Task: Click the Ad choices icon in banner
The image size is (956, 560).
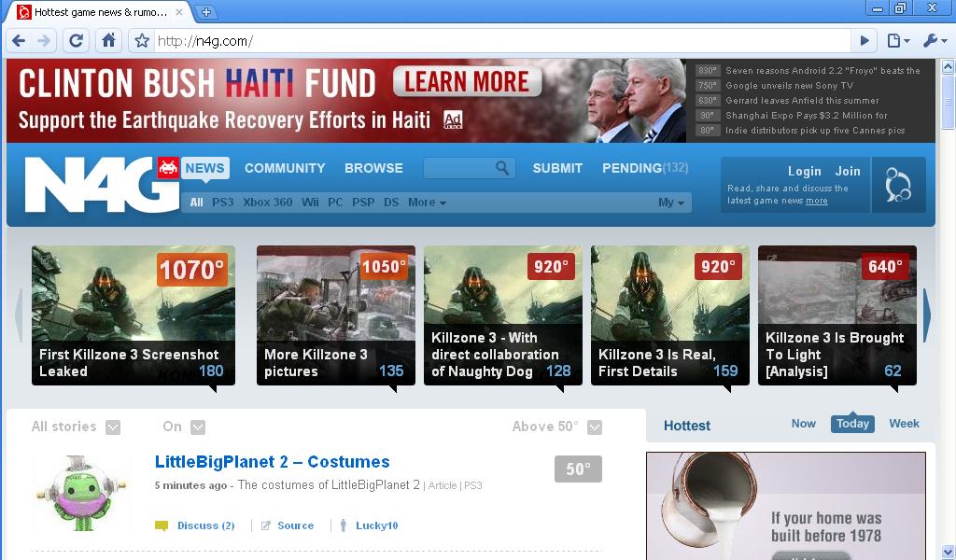Action: point(453,119)
